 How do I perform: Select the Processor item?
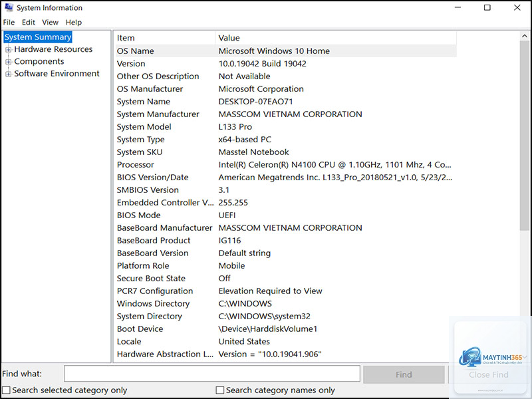[136, 164]
